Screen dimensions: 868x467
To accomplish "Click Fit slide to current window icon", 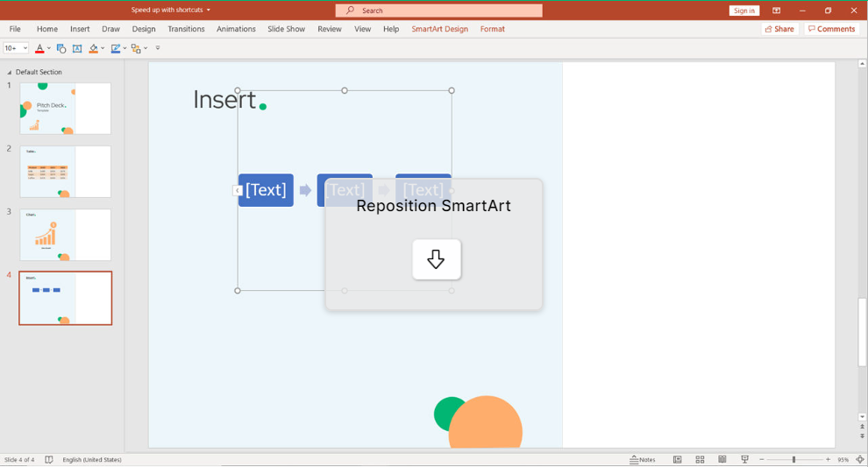I will tap(860, 460).
